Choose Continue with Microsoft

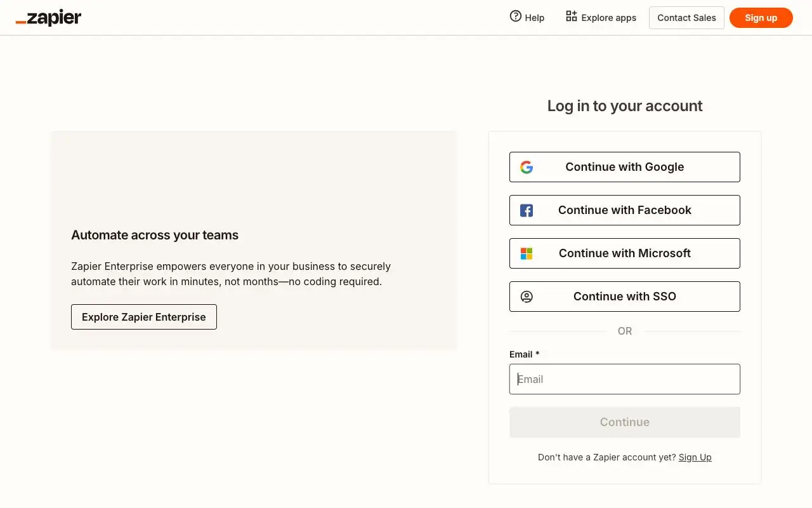click(x=625, y=253)
